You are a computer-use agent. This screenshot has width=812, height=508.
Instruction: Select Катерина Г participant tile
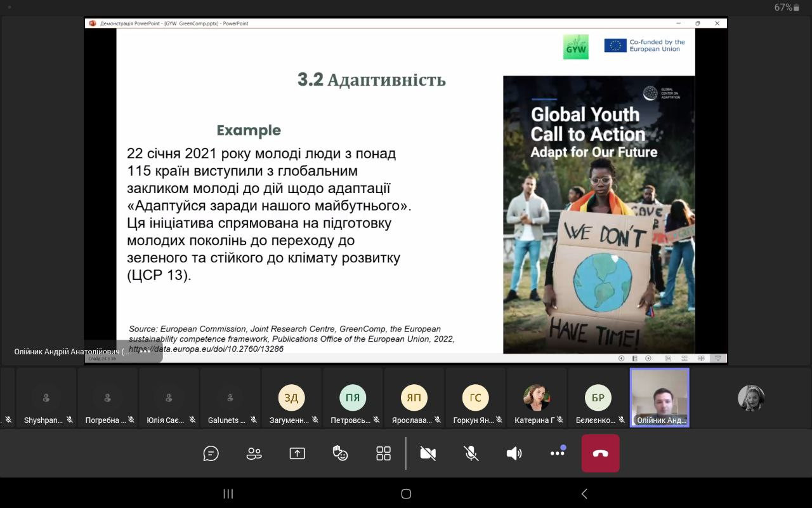pos(536,399)
